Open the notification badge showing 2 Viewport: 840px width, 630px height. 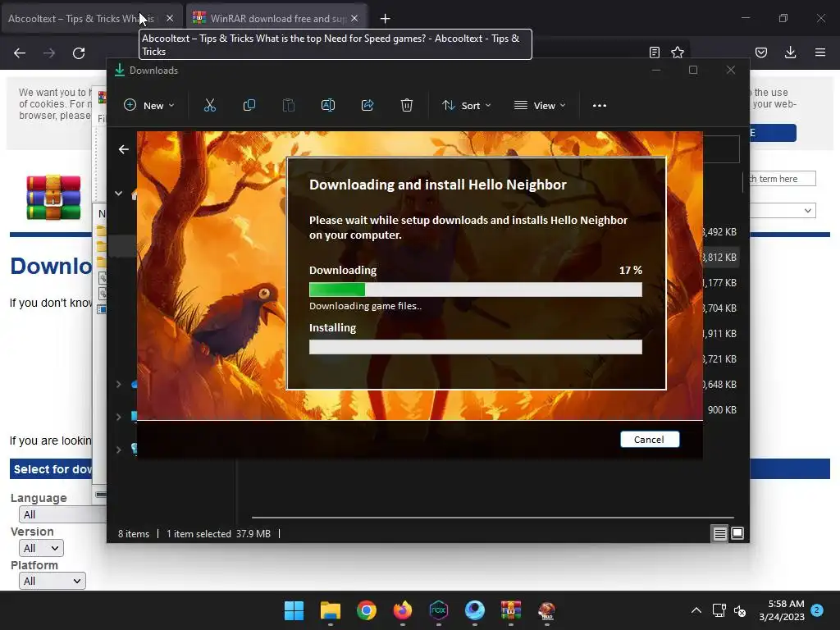click(x=817, y=609)
